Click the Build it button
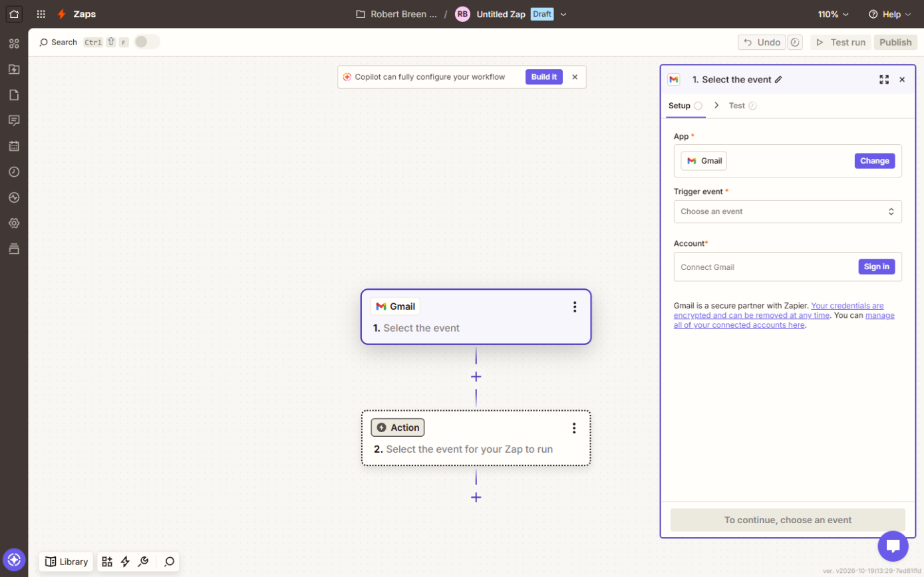 (x=544, y=77)
